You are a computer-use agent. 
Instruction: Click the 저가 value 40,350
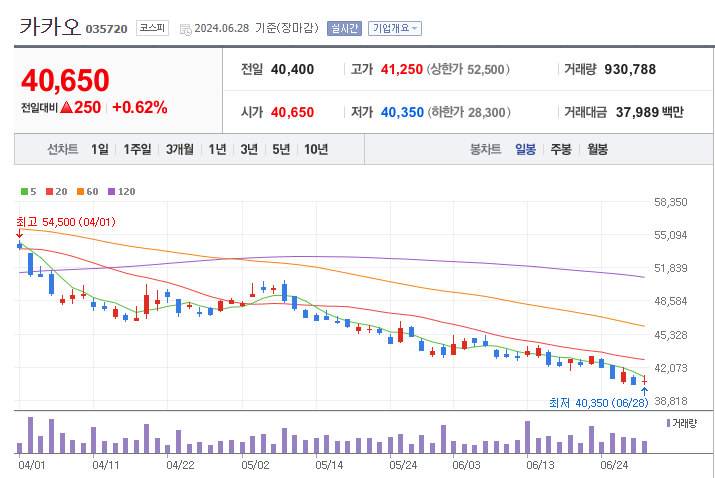coord(402,112)
